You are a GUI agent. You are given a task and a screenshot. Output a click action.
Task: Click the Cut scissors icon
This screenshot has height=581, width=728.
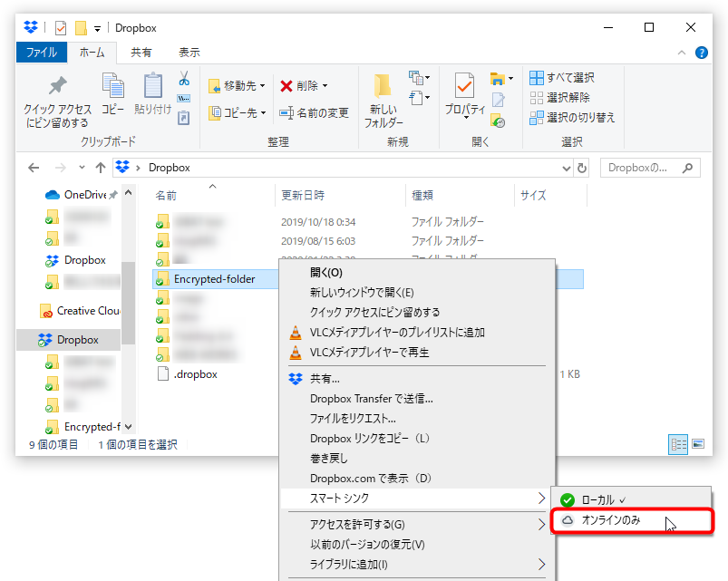point(184,79)
